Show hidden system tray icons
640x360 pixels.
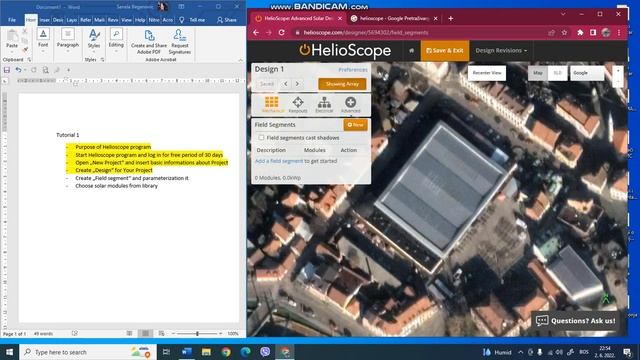click(520, 352)
